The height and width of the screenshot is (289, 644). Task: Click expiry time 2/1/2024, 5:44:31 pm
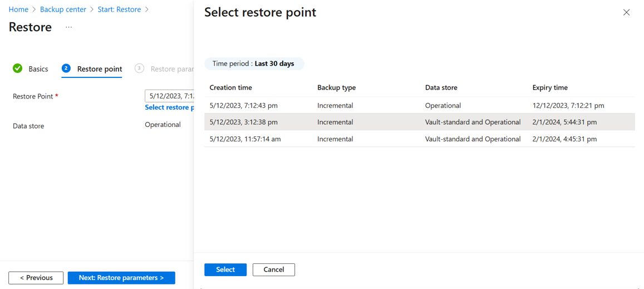pos(564,122)
